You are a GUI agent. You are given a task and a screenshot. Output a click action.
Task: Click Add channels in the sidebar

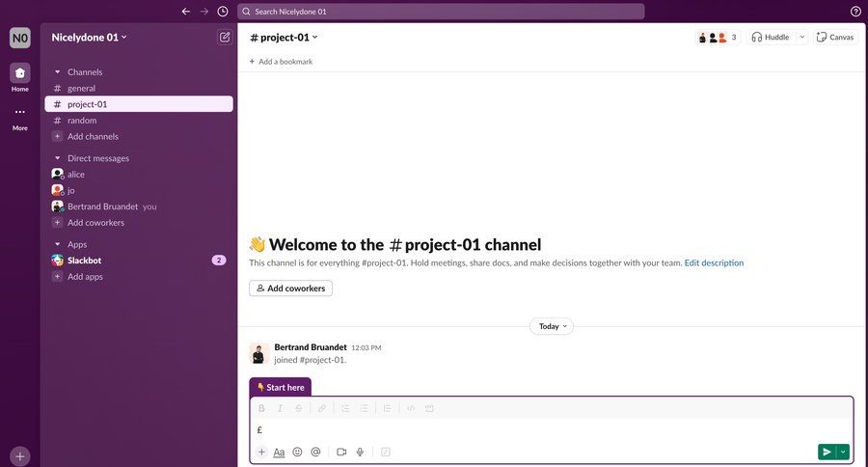pos(139,136)
